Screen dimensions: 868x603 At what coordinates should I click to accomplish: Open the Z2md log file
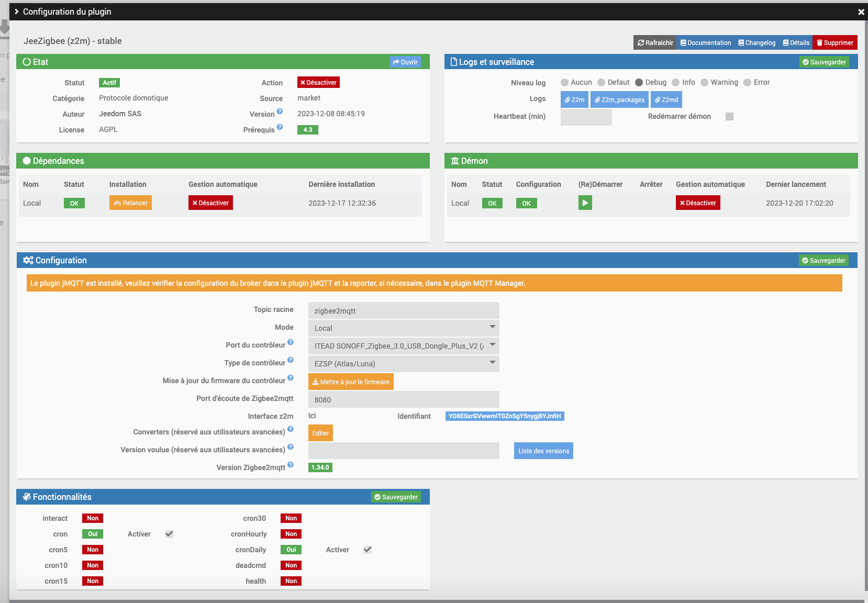point(666,99)
